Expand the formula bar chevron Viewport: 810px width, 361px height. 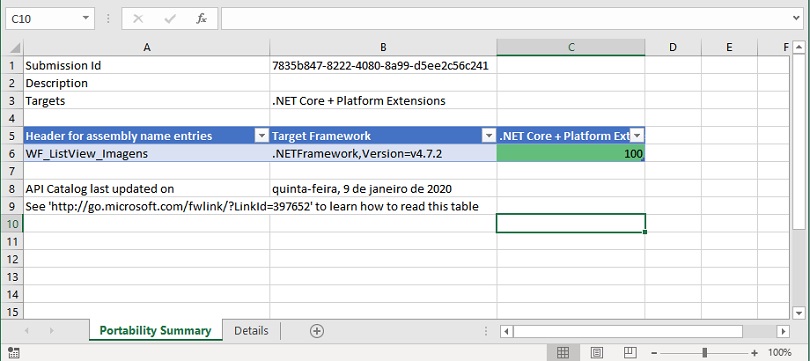coord(796,19)
